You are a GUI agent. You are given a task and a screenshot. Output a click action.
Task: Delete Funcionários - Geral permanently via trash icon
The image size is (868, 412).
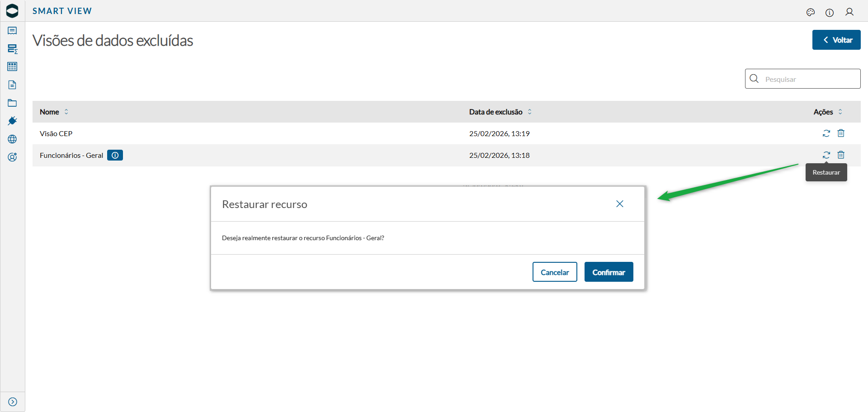pyautogui.click(x=841, y=155)
